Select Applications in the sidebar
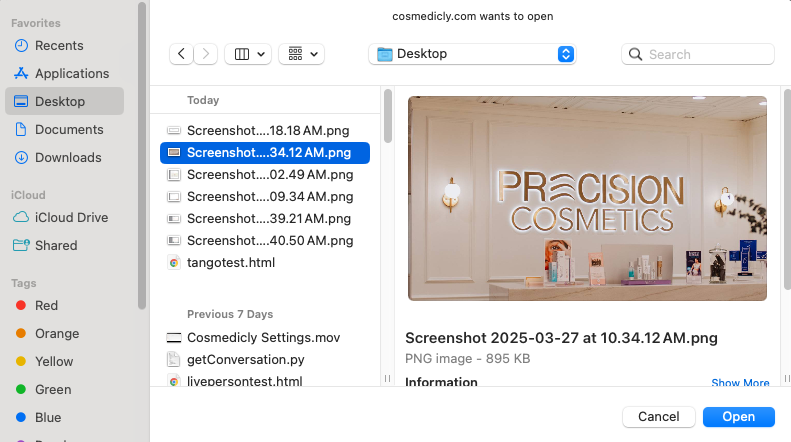The image size is (791, 442). [65, 73]
